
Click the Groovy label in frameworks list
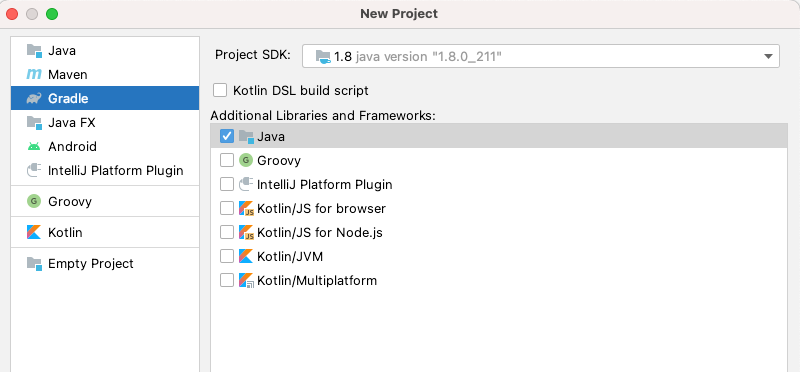pos(279,161)
